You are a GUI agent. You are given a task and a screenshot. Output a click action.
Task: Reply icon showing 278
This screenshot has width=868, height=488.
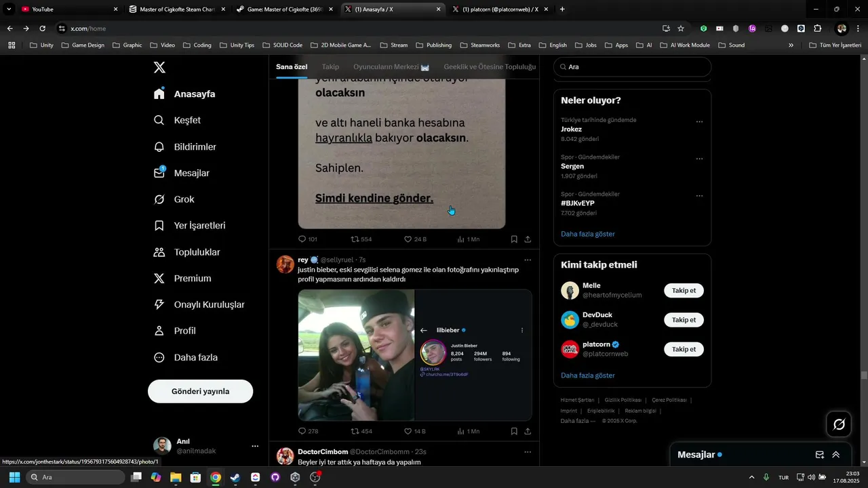(302, 431)
